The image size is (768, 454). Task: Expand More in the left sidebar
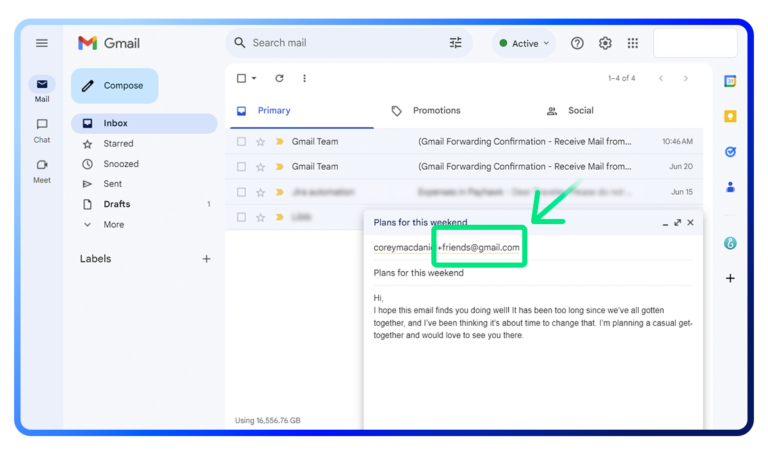114,224
